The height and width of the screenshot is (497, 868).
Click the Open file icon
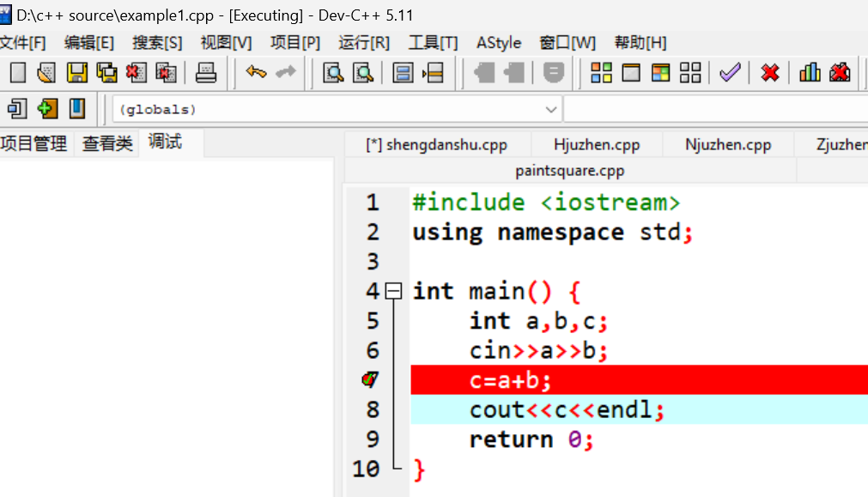tap(46, 72)
